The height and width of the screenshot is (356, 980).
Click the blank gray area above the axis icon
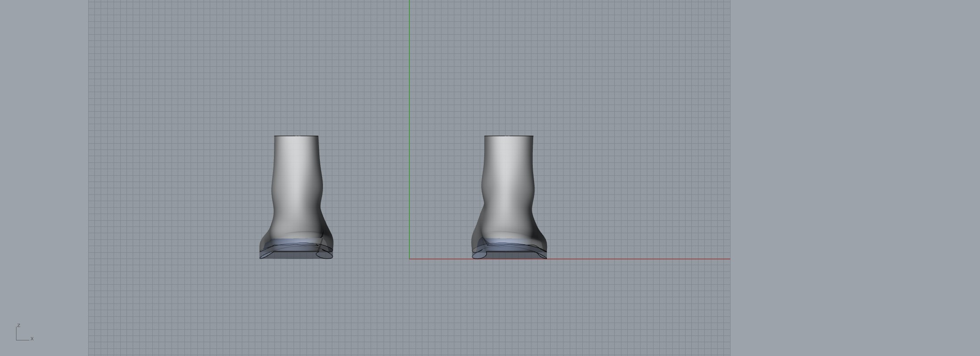tap(45, 178)
